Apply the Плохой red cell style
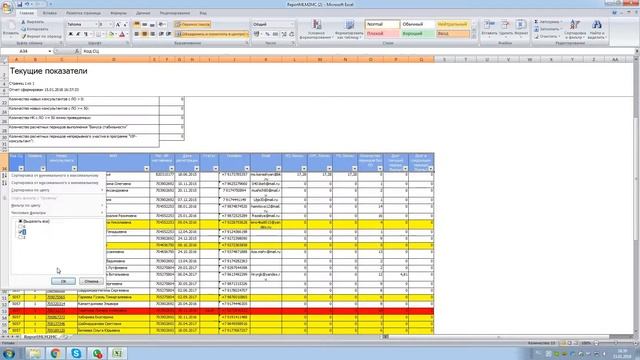Image resolution: width=640 pixels, height=360 pixels. tap(382, 34)
